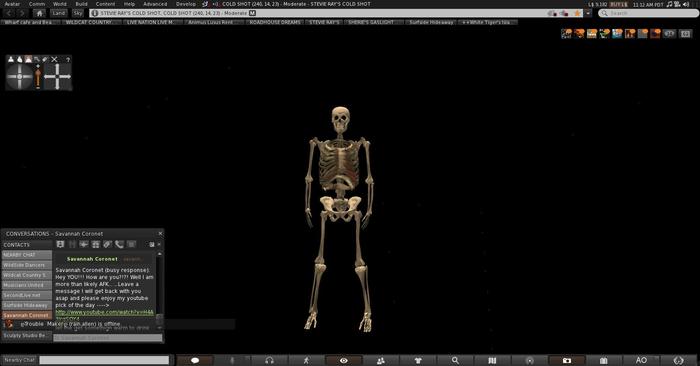The image size is (700, 366).
Task: Select the Sculpty Studio conversation tab
Action: (27, 335)
